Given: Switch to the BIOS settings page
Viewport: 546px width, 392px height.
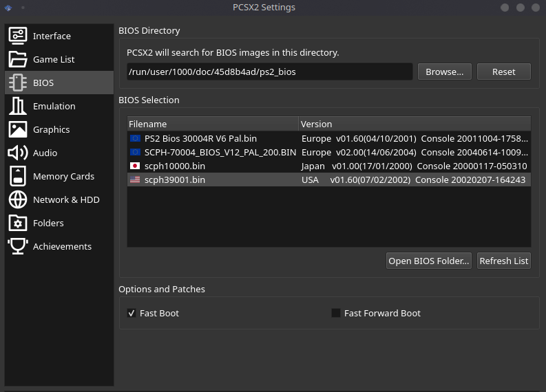Looking at the screenshot, I should coord(43,83).
